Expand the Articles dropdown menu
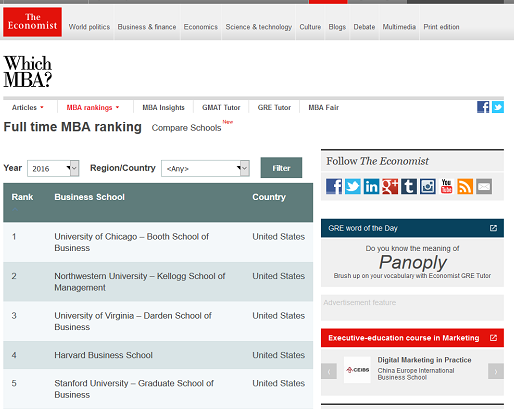The height and width of the screenshot is (409, 514). [28, 107]
